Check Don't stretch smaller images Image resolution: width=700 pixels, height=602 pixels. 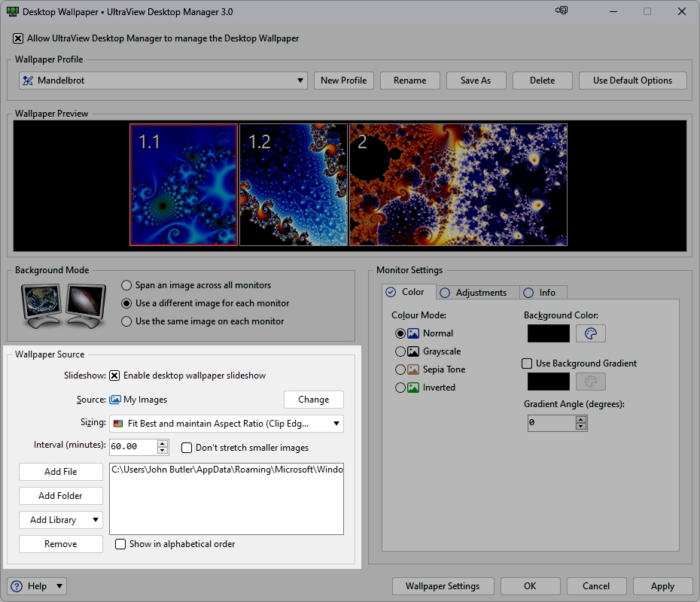tap(187, 448)
